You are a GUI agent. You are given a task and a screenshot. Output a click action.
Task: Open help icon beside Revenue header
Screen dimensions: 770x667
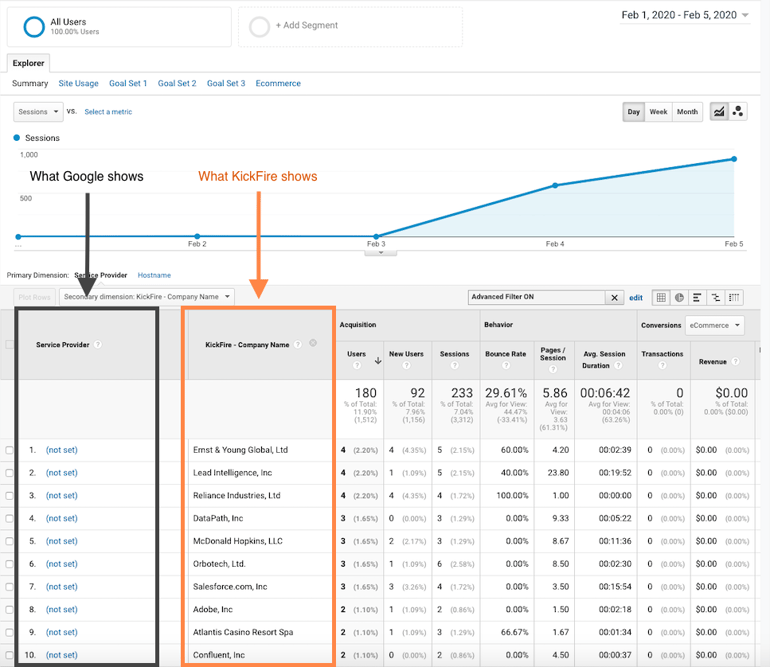click(x=735, y=361)
